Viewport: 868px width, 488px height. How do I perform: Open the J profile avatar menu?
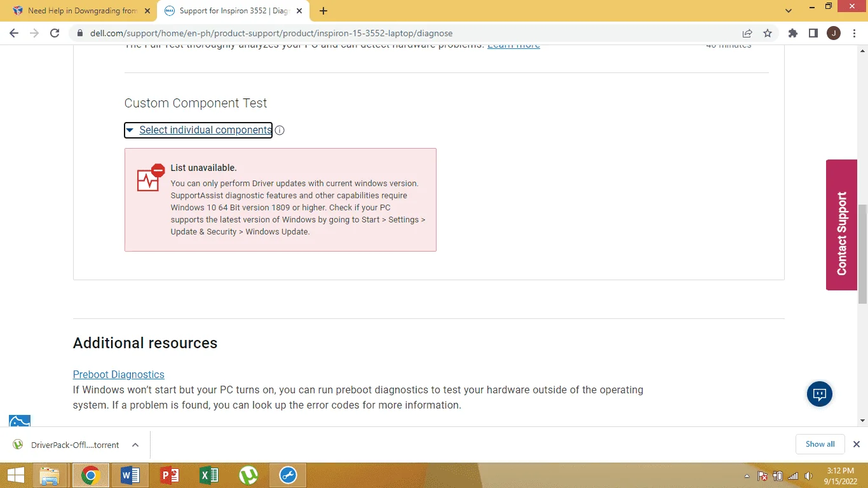[x=834, y=33]
